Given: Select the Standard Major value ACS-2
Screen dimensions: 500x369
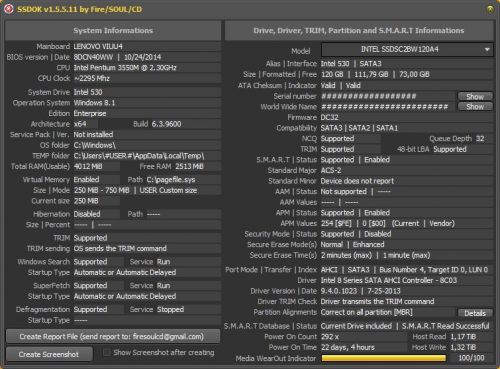Looking at the screenshot, I should (x=331, y=170).
